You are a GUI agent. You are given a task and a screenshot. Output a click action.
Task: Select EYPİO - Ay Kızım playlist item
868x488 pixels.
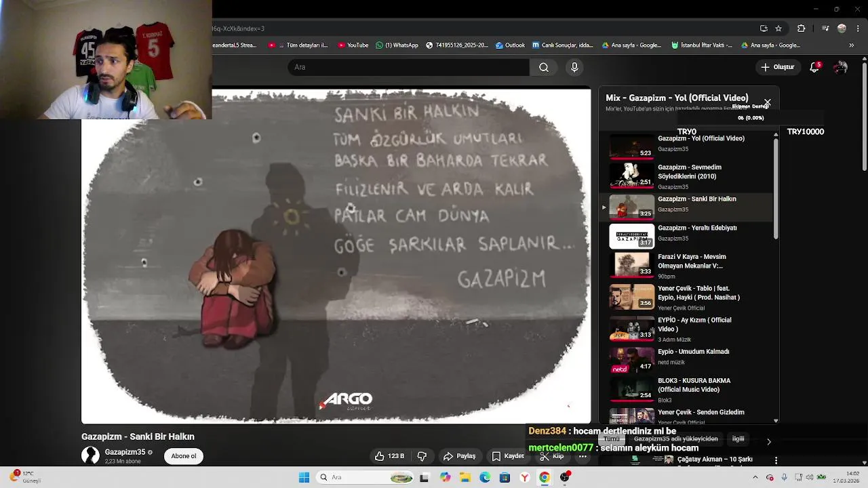pyautogui.click(x=687, y=329)
